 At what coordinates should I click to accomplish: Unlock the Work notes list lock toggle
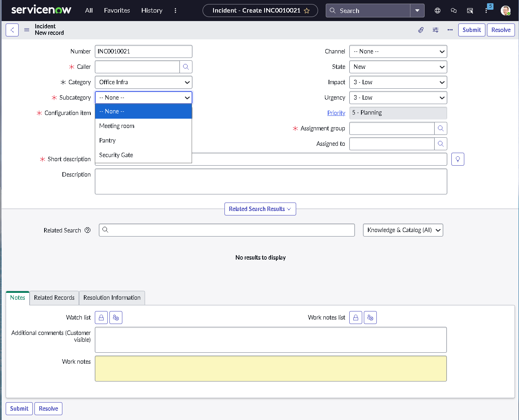(355, 317)
